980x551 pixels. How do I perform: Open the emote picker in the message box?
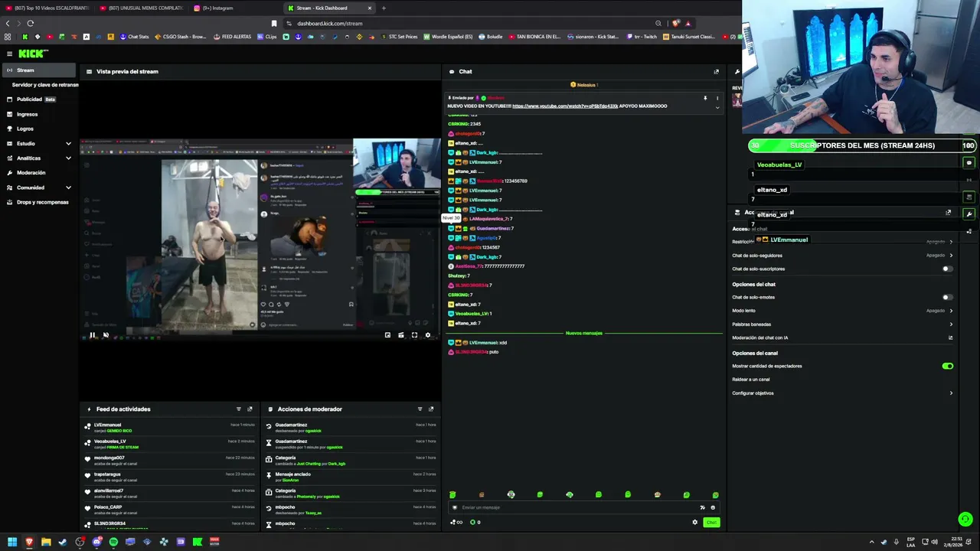point(713,507)
